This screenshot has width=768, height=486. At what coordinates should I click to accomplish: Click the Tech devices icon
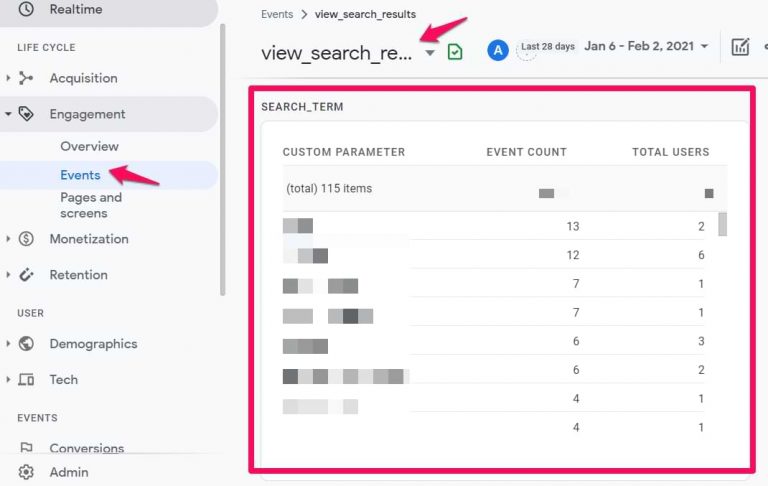(x=26, y=380)
